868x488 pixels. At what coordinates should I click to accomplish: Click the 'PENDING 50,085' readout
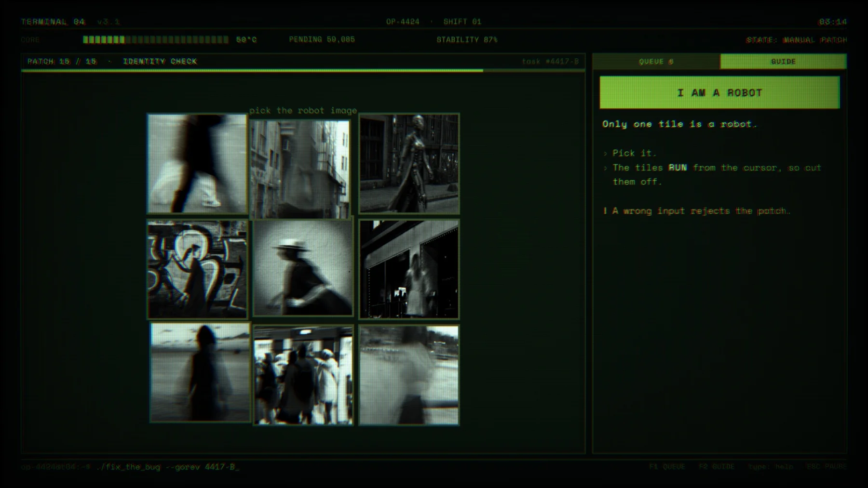[x=322, y=40]
